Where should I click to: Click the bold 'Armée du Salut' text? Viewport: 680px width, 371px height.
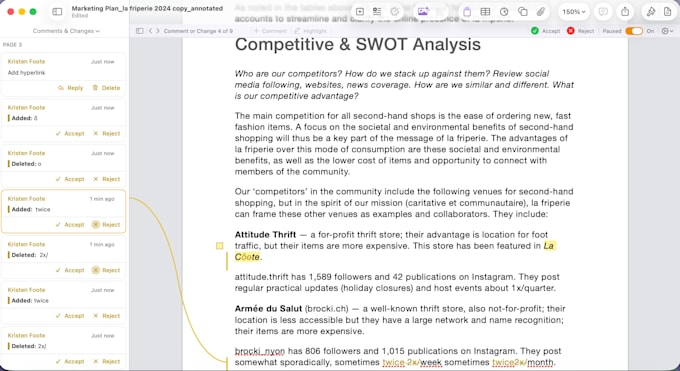[268, 309]
